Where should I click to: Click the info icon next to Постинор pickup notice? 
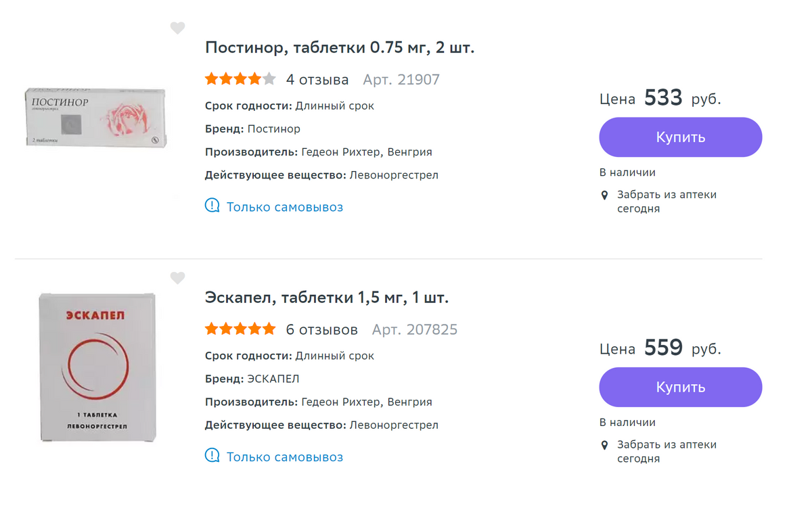pos(212,206)
